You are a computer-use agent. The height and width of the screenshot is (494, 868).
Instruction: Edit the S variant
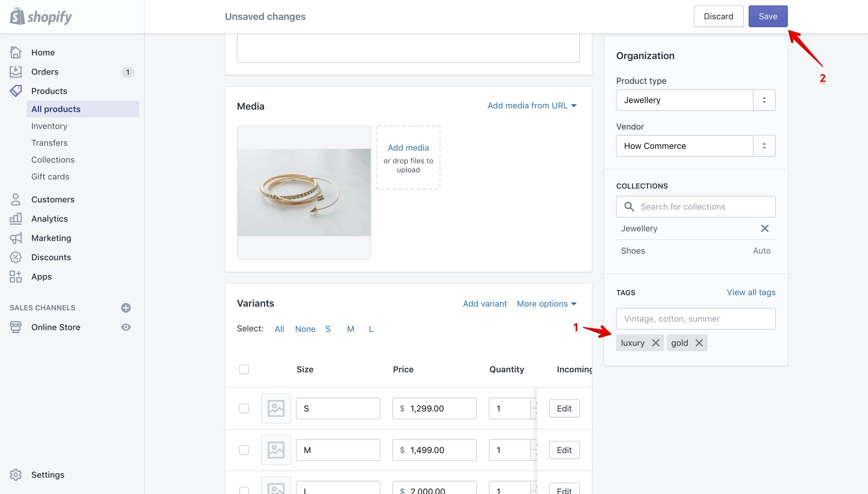[x=564, y=408]
